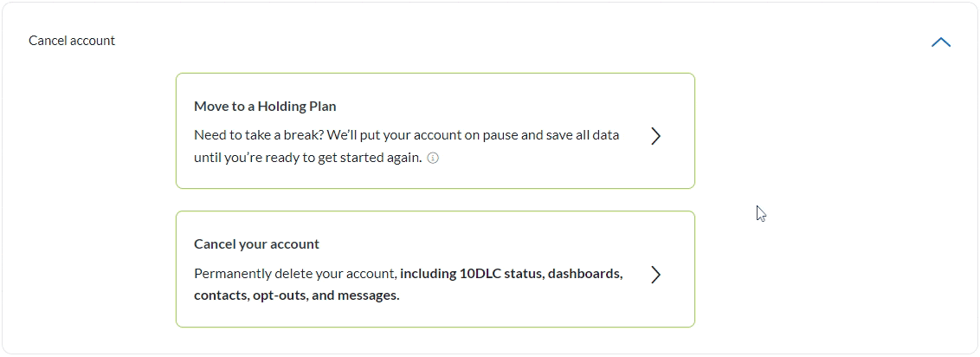This screenshot has height=357, width=980.
Task: Click the Holding Plan right arrow icon
Action: (655, 136)
